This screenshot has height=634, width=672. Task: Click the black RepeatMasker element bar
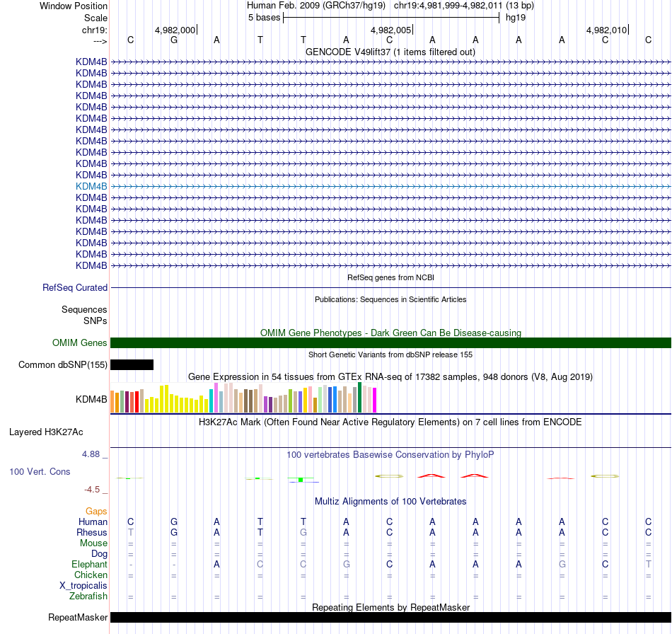[x=390, y=617]
